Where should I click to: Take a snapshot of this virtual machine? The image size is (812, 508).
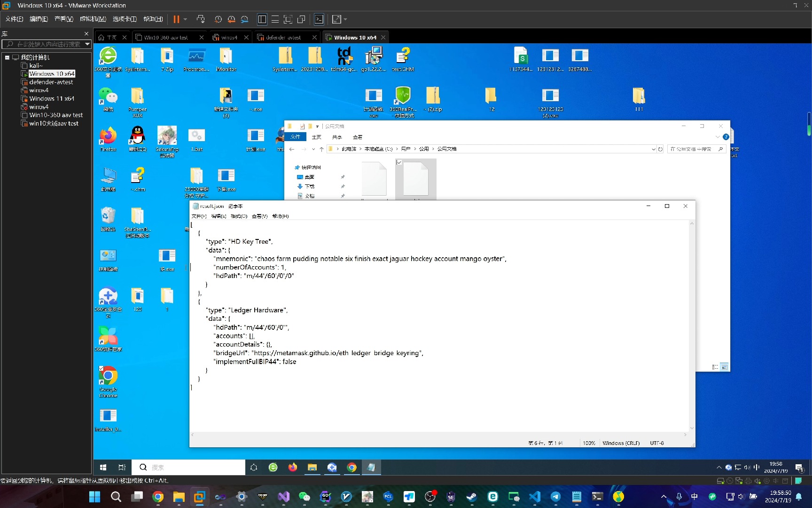218,19
